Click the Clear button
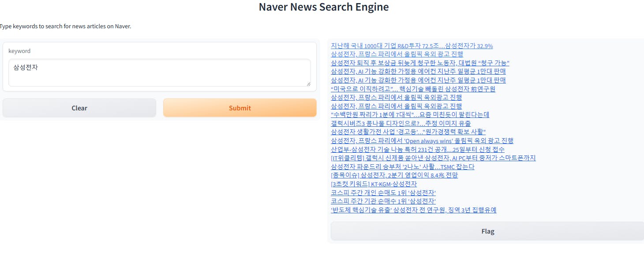This screenshot has width=644, height=253. click(x=79, y=108)
